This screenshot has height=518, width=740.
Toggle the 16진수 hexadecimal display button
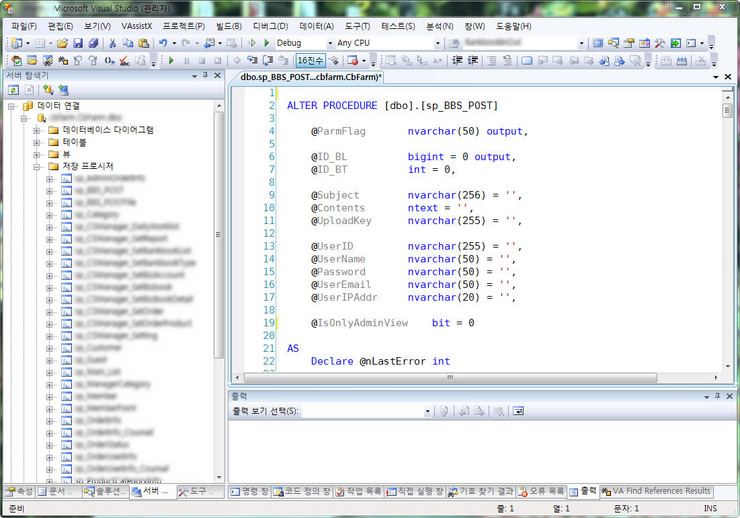coord(310,60)
